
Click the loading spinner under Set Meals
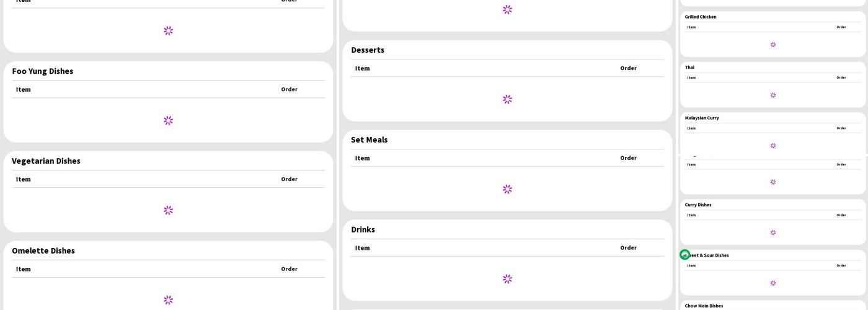[507, 189]
